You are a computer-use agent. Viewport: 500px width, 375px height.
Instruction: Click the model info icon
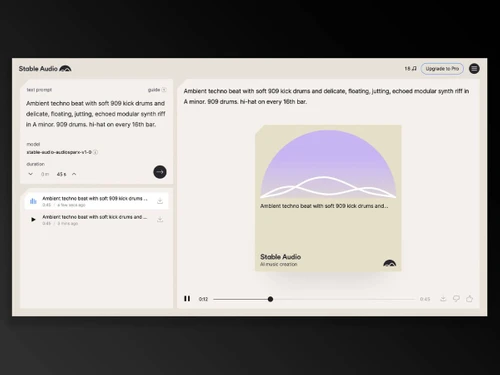[95, 152]
